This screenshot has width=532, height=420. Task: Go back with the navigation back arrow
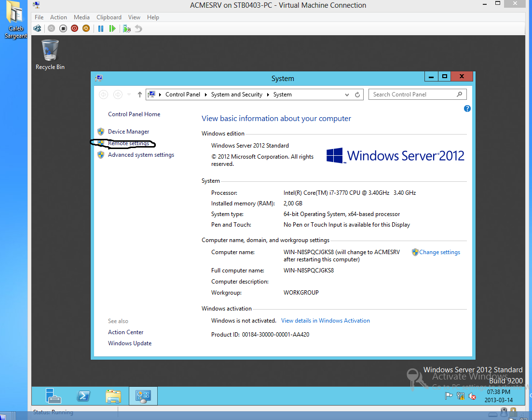[x=104, y=95]
